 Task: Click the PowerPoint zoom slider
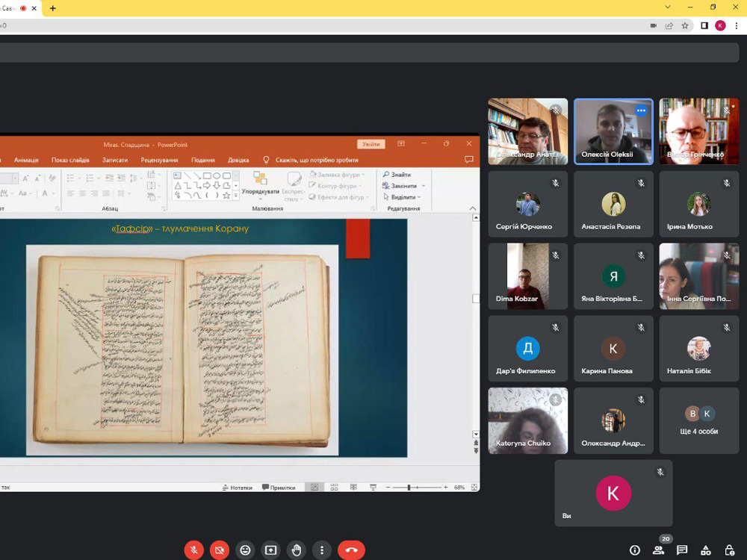409,488
